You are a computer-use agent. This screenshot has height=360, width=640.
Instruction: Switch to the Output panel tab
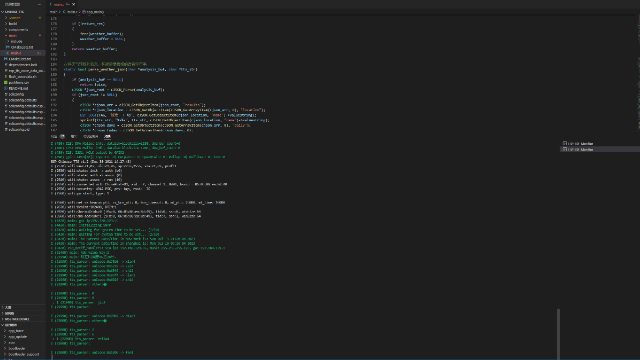click(74, 137)
